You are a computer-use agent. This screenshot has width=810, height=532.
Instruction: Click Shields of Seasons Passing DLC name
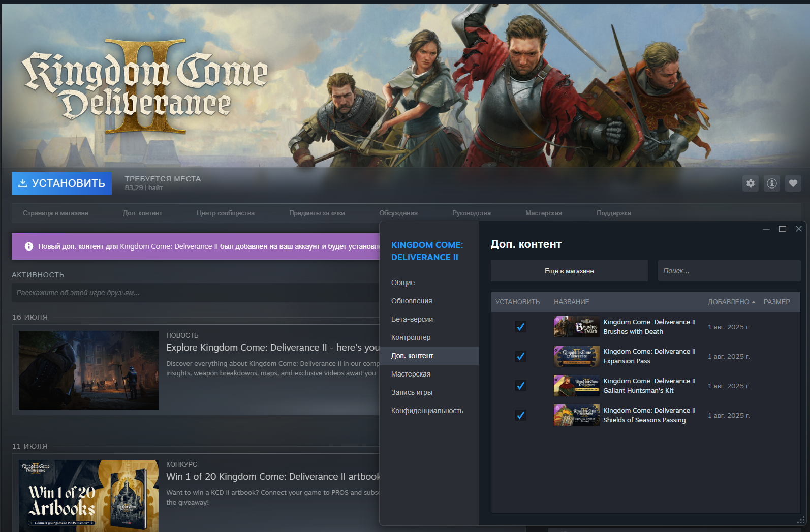[x=649, y=415]
